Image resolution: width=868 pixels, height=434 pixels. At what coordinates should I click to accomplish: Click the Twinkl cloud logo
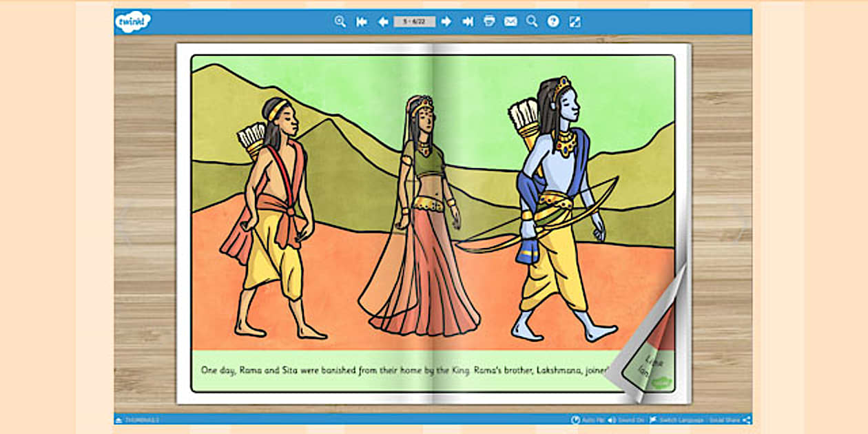pyautogui.click(x=132, y=21)
